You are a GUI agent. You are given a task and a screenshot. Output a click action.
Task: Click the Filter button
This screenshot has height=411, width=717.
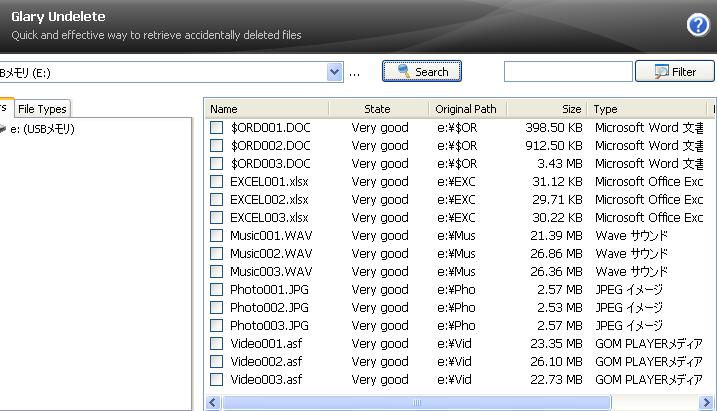pyautogui.click(x=674, y=72)
